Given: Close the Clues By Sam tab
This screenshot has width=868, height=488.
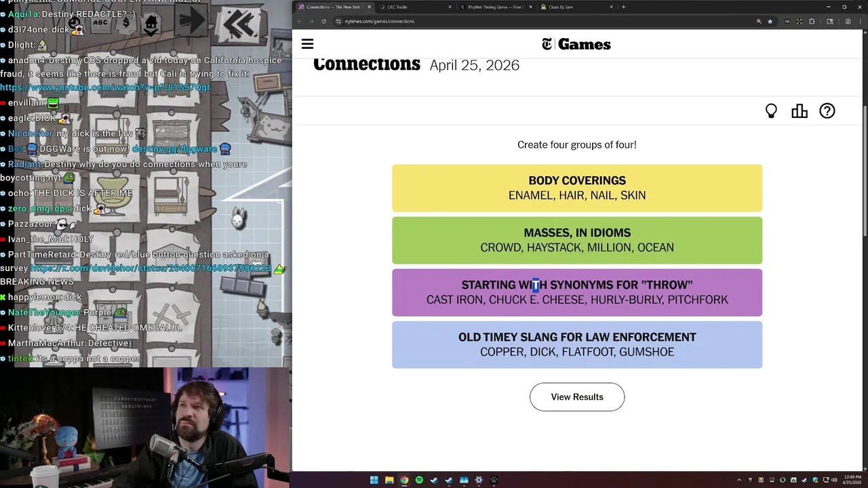Looking at the screenshot, I should pos(611,7).
